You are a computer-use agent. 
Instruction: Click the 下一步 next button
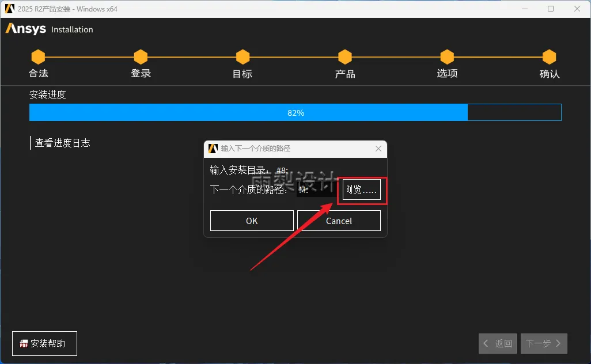coord(544,343)
